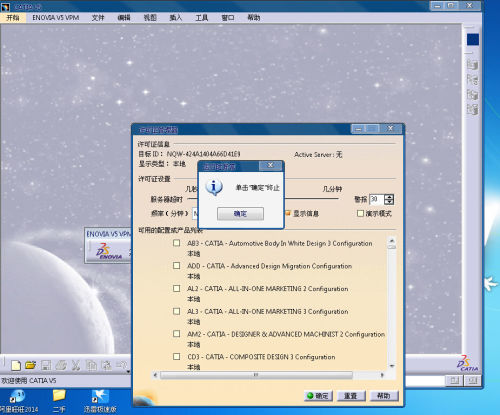Click the green-dot 确定 button in the license dialog
The height and width of the screenshot is (415, 500).
(318, 396)
